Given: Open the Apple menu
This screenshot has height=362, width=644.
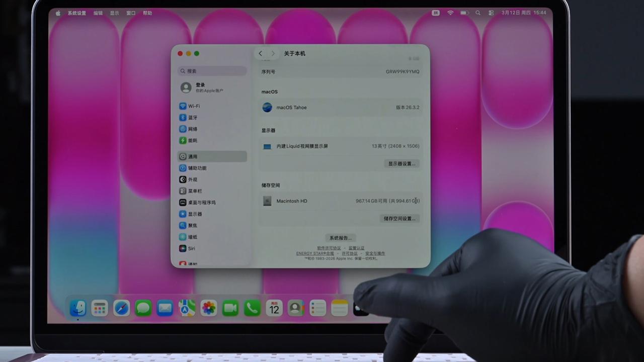Looking at the screenshot, I should (x=58, y=13).
